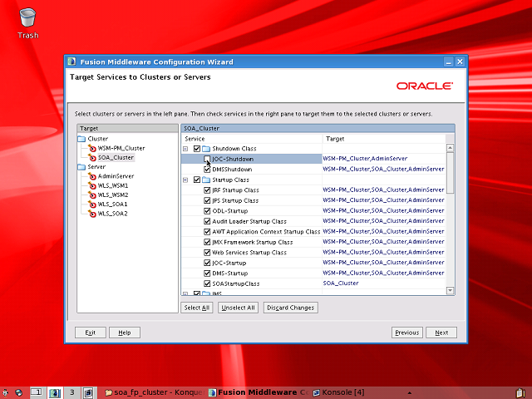Click the Cluster folder icon
Image resolution: width=532 pixels, height=399 pixels.
[81, 139]
